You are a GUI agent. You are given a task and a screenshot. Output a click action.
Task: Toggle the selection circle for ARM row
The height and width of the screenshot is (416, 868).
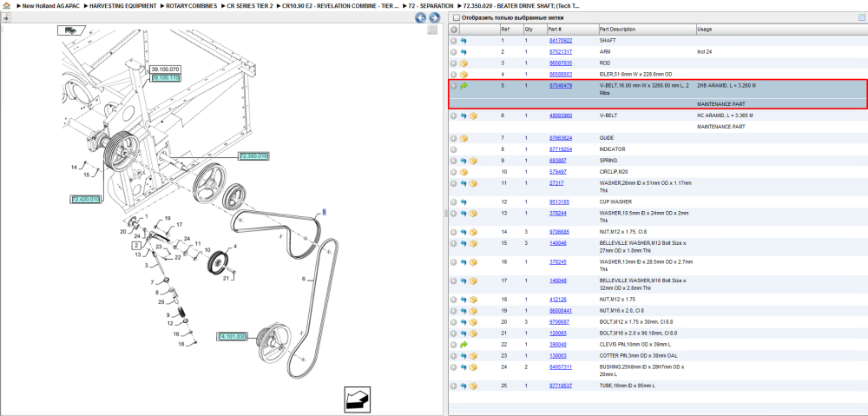pyautogui.click(x=453, y=51)
